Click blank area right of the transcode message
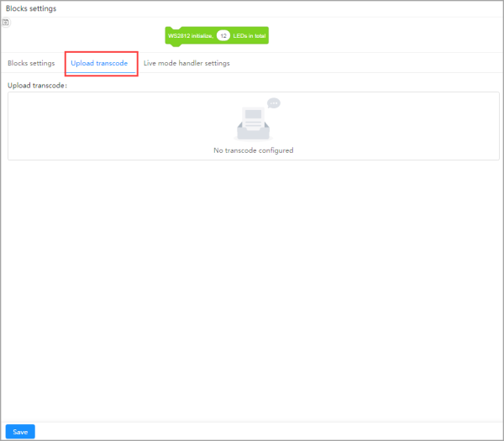The height and width of the screenshot is (441, 504). (395, 150)
